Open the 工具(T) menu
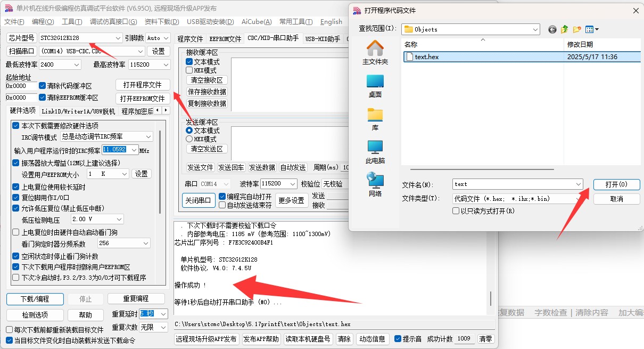The image size is (644, 349). (x=71, y=22)
